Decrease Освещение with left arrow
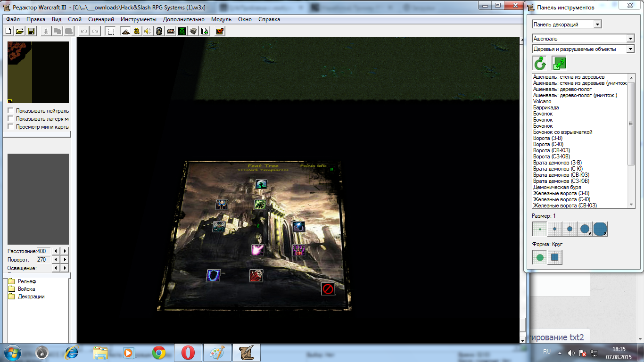Viewport: 644px width, 362px height. [57, 268]
